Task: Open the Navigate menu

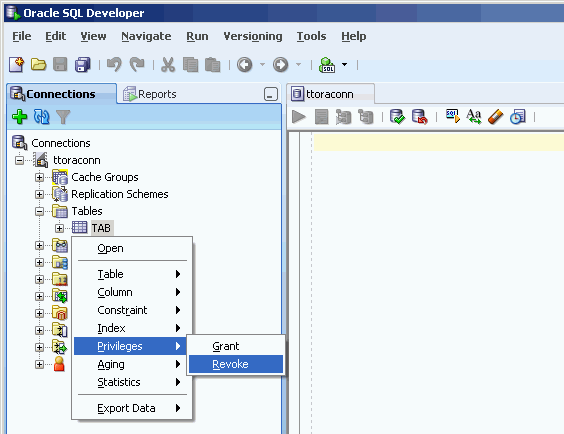Action: (x=146, y=36)
